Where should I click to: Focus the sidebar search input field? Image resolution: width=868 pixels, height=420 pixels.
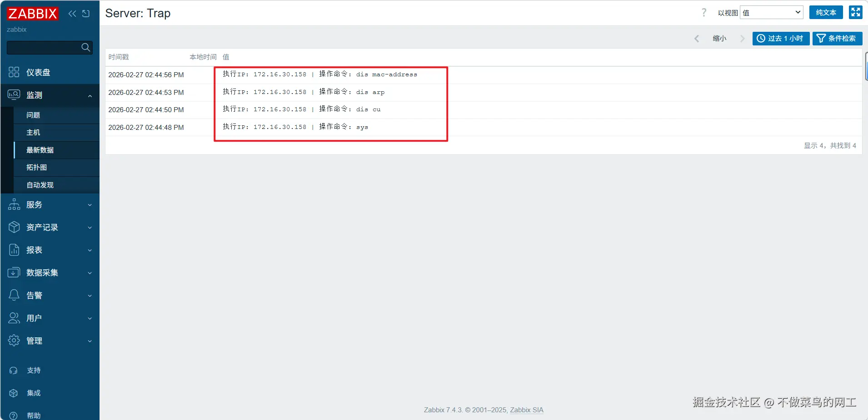tap(44, 47)
